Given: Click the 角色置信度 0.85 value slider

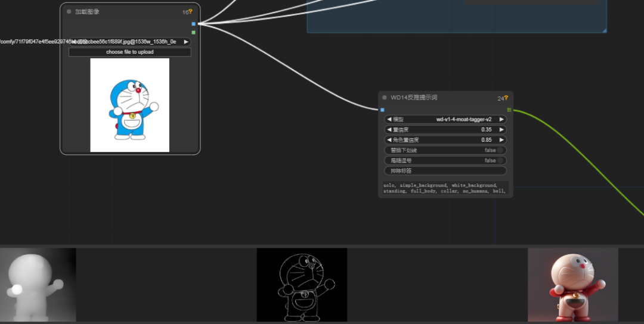Looking at the screenshot, I should [x=445, y=140].
